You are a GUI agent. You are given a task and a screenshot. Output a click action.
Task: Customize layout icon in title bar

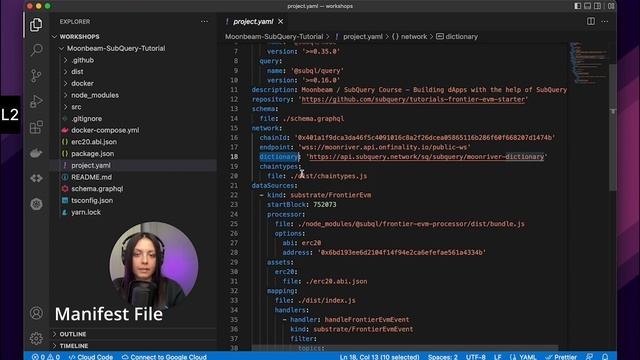tap(611, 6)
